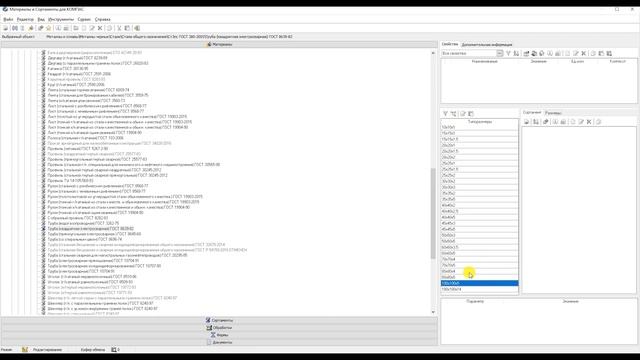Click the star icon in main toolbar
Viewport: 640px width, 360px height.
pos(49,28)
